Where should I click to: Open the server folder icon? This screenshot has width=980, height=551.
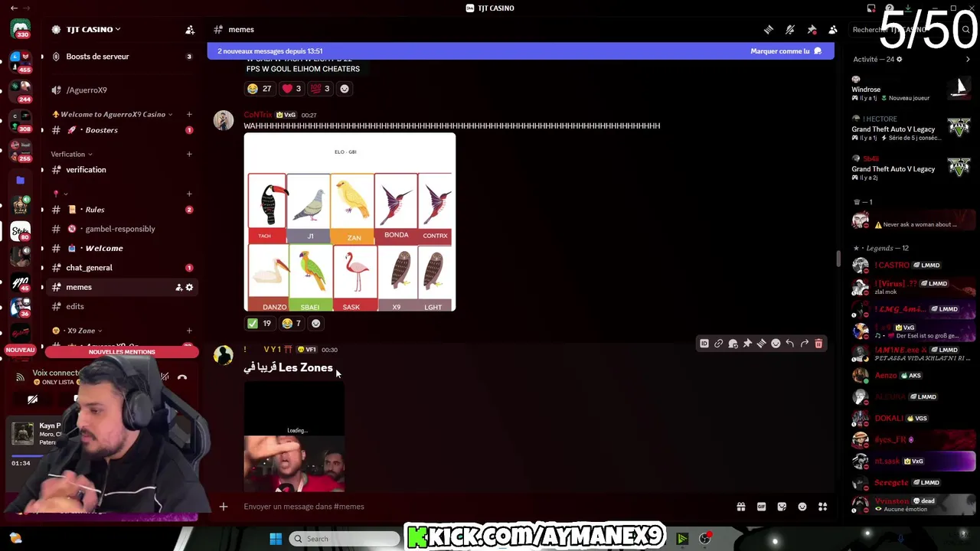pos(21,181)
